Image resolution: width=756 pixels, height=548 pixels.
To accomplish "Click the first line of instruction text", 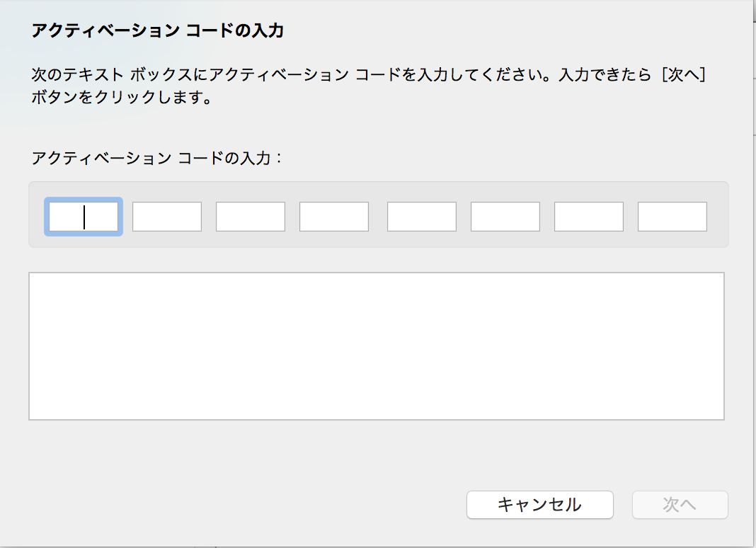I will pos(283,75).
